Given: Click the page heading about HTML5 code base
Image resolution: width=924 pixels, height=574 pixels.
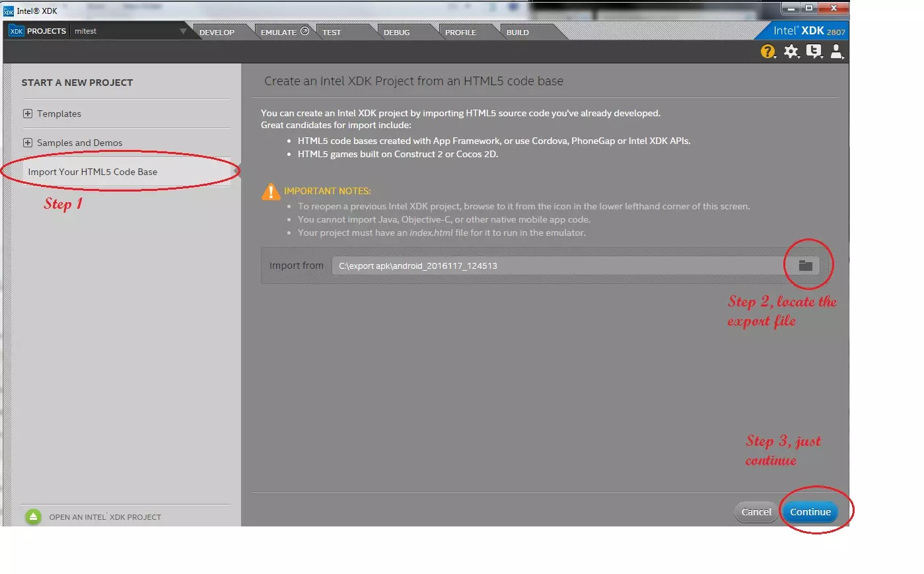Looking at the screenshot, I should tap(413, 81).
